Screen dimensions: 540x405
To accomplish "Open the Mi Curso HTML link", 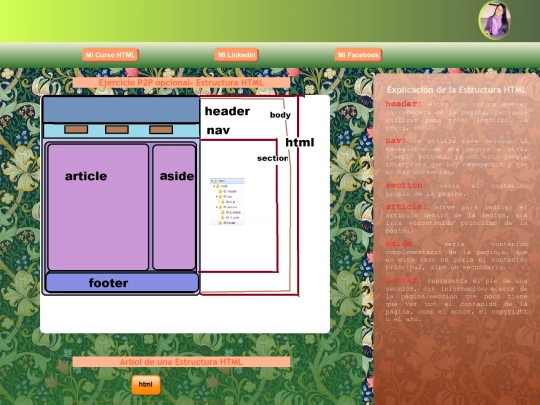I will point(110,55).
